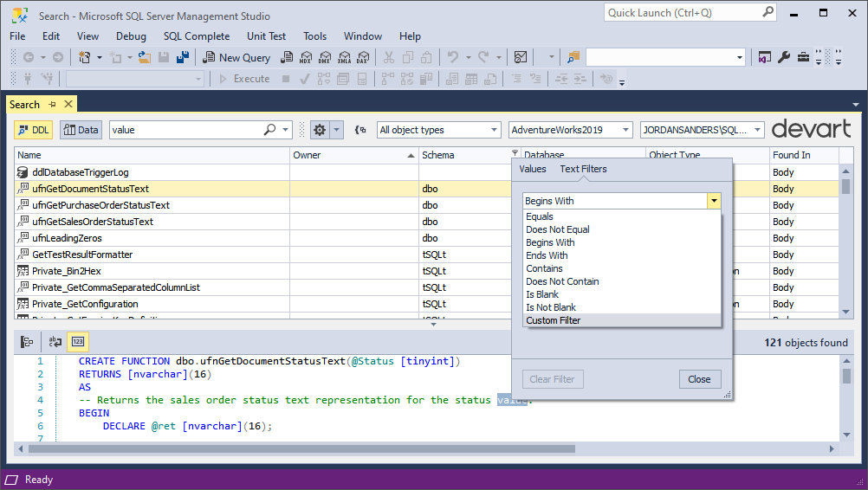Click the Quick Launch search box

(x=690, y=13)
